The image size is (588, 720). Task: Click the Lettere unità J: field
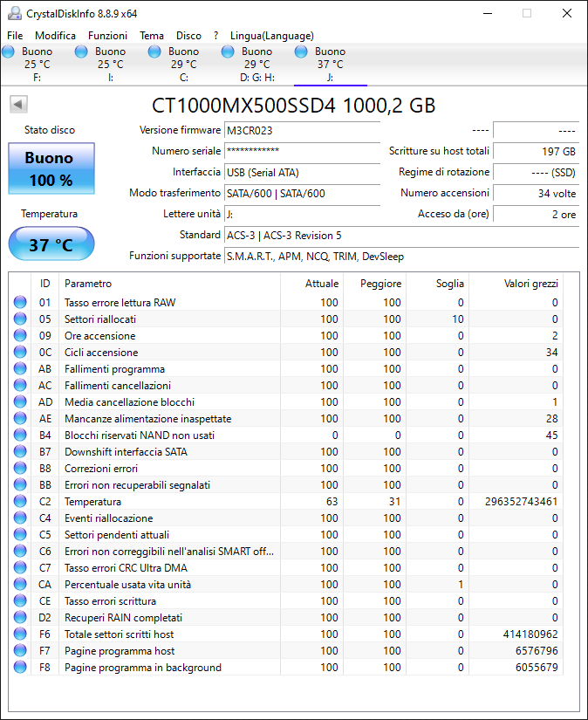click(302, 215)
